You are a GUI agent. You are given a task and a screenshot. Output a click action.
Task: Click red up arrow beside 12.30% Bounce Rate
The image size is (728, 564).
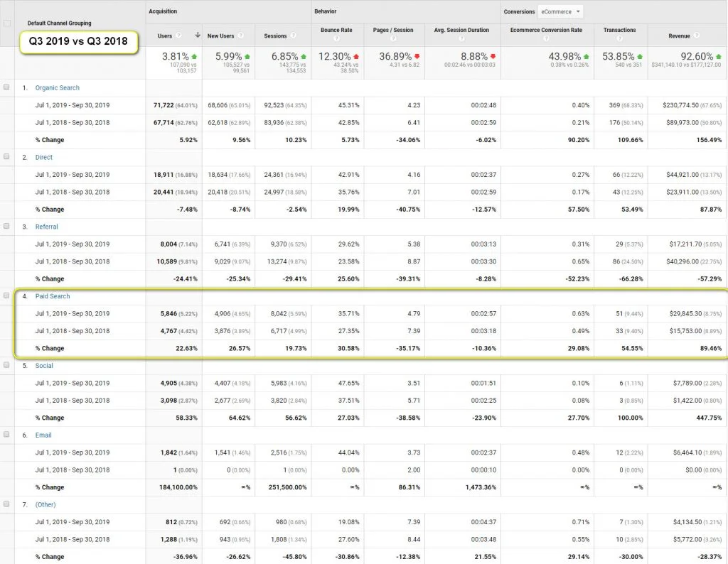click(x=356, y=57)
